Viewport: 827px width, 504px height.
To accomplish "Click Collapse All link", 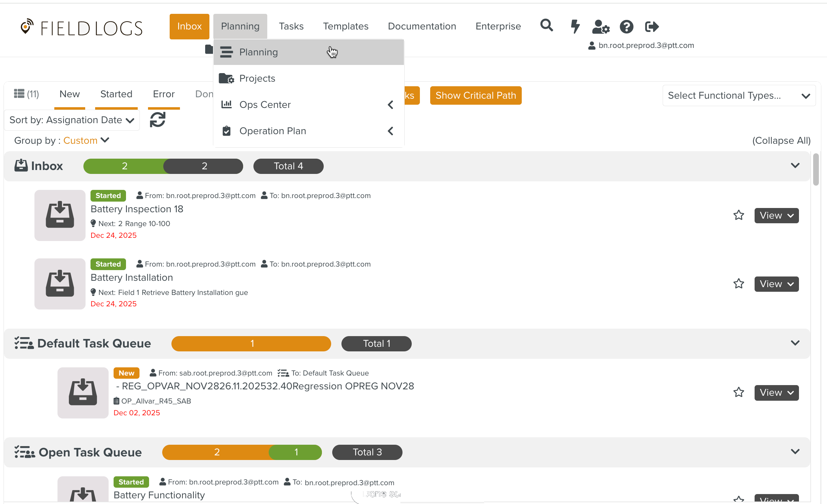I will (x=781, y=141).
